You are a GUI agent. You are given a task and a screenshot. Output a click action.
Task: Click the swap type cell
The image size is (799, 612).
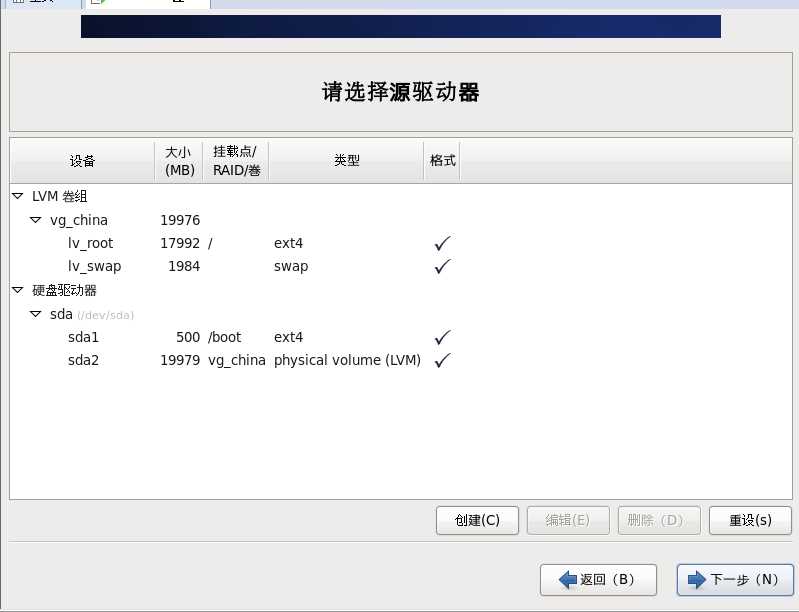(291, 267)
